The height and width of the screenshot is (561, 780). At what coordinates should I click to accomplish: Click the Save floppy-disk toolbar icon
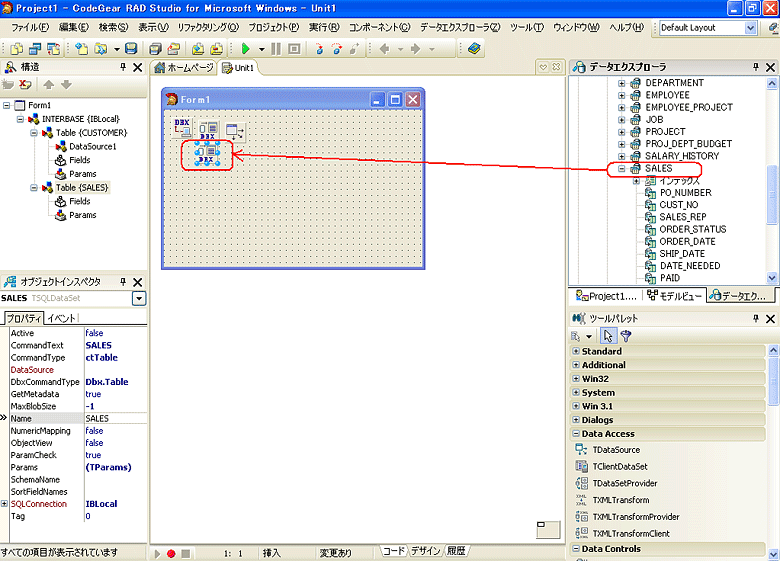pyautogui.click(x=131, y=48)
